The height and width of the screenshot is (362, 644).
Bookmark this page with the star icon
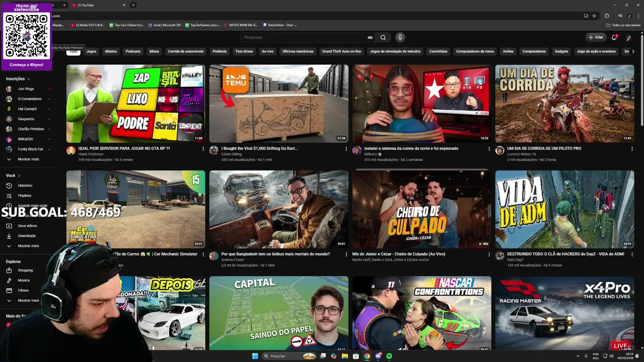pyautogui.click(x=594, y=16)
